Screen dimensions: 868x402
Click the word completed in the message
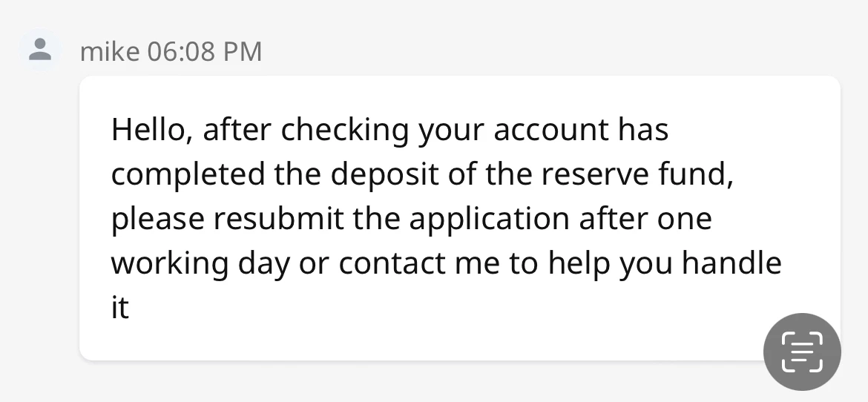[x=188, y=174]
